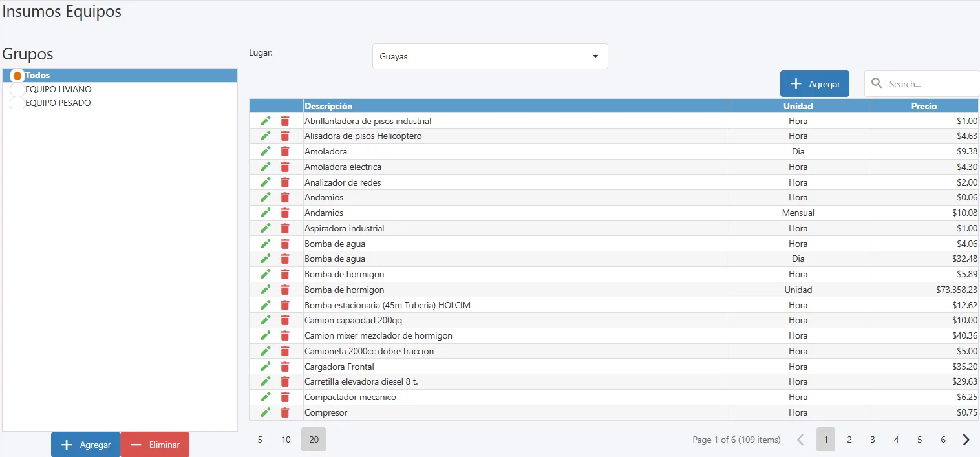Select EQUIPO LIVIANO radio button
980x457 pixels.
17,90
